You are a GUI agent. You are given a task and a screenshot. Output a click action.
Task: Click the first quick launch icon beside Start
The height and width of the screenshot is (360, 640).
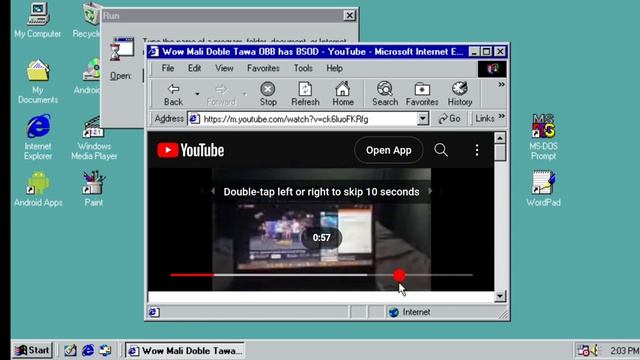(70, 350)
